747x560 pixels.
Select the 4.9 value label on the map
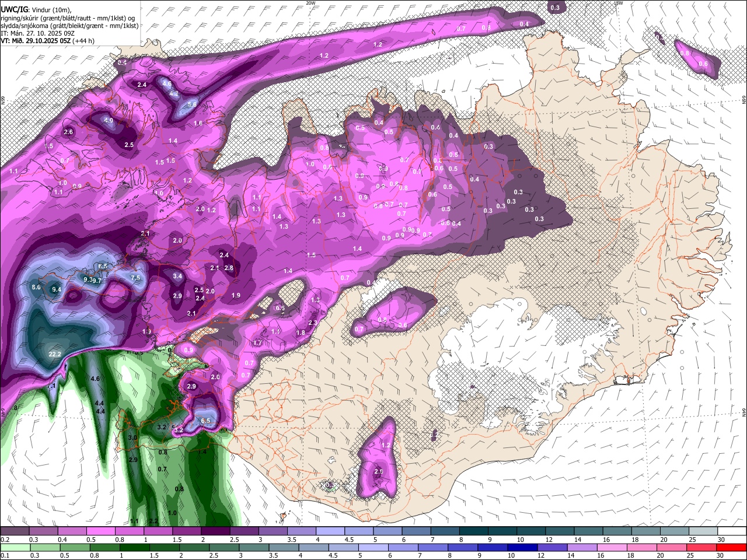point(109,120)
